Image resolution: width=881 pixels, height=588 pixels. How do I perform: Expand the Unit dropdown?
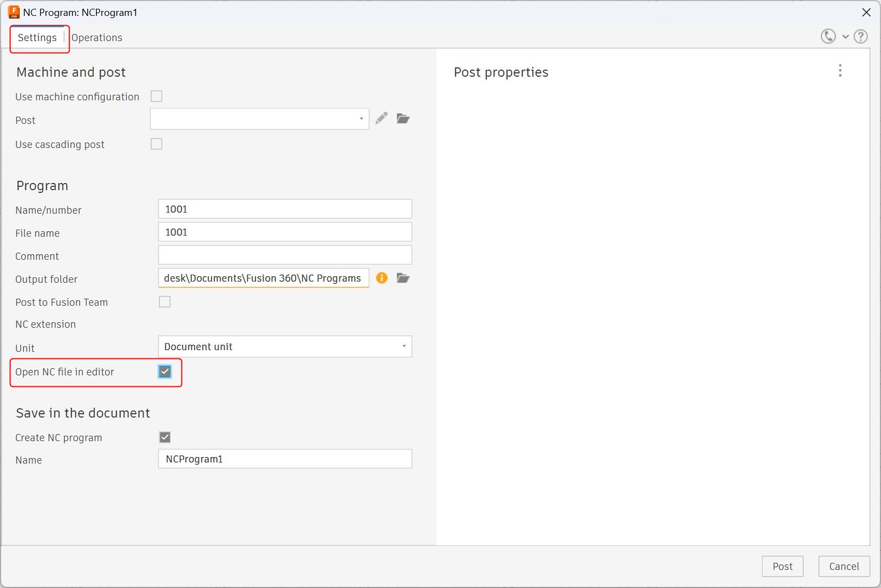pyautogui.click(x=285, y=346)
